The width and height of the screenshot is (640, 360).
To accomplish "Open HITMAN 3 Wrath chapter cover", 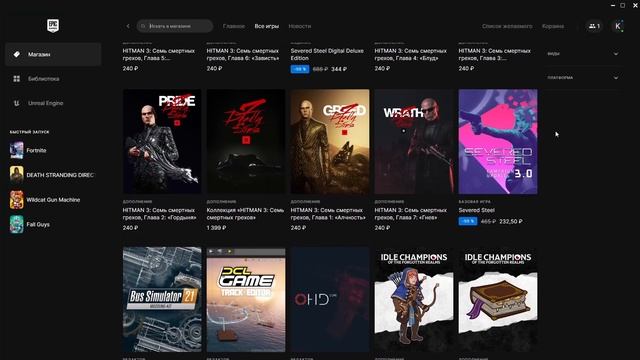I will [x=414, y=141].
